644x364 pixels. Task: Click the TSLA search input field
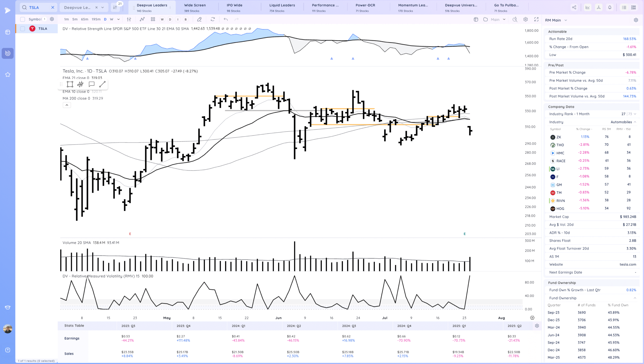click(38, 8)
